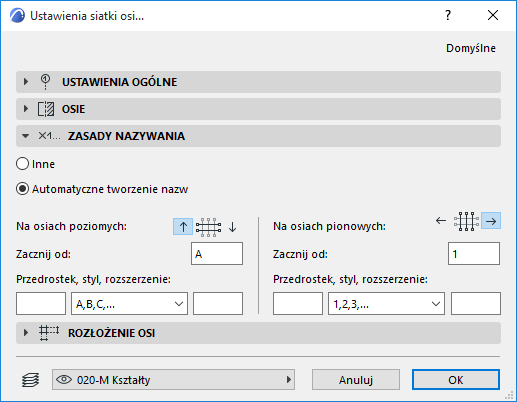Set vertical axes naming direction leftward
Image resolution: width=517 pixels, height=402 pixels.
441,220
